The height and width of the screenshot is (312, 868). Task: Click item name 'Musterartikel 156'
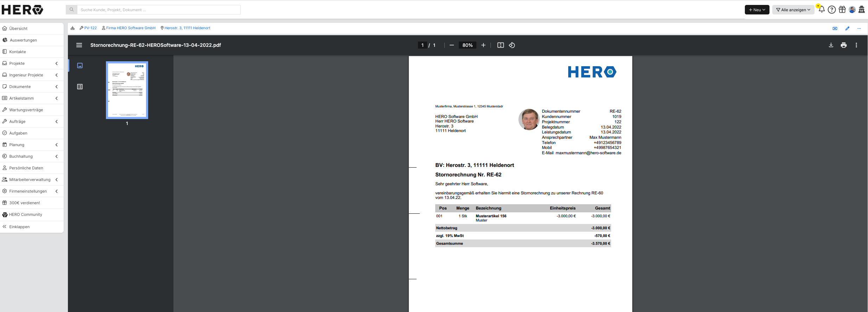(491, 216)
